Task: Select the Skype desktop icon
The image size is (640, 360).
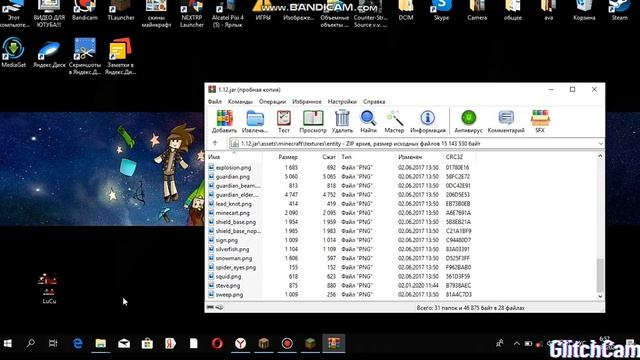Action: coord(441,11)
